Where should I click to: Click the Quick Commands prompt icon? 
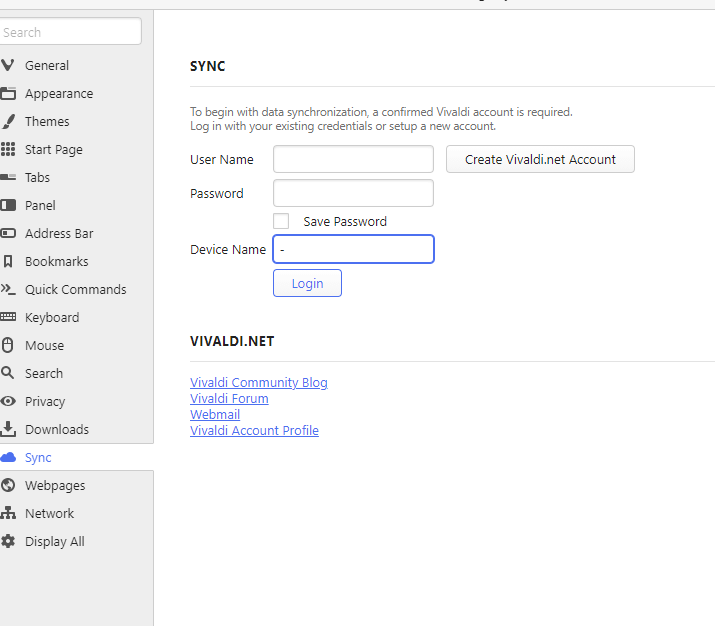pos(8,289)
